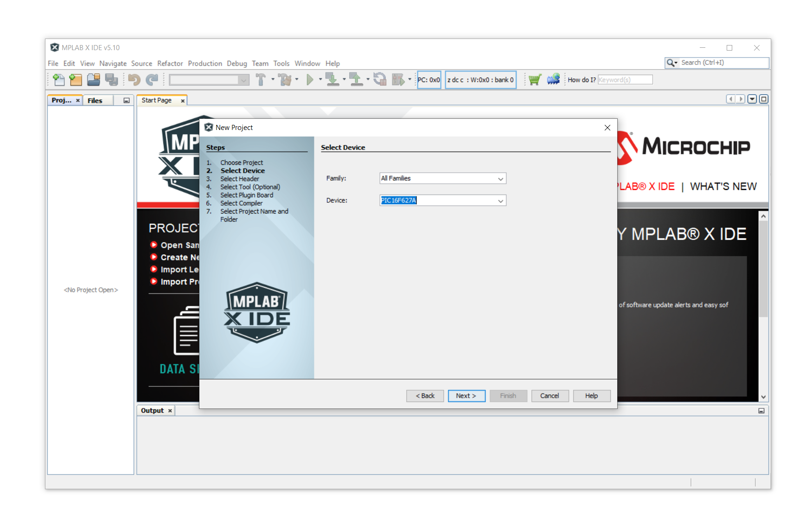The height and width of the screenshot is (531, 812).
Task: Click the green shopping cart icon
Action: pos(534,80)
